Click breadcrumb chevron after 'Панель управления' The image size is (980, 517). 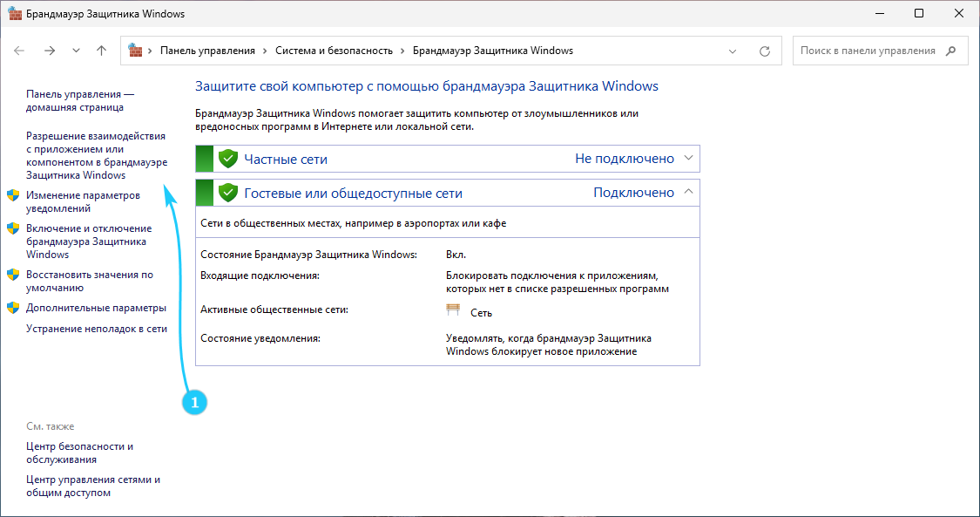tap(265, 51)
